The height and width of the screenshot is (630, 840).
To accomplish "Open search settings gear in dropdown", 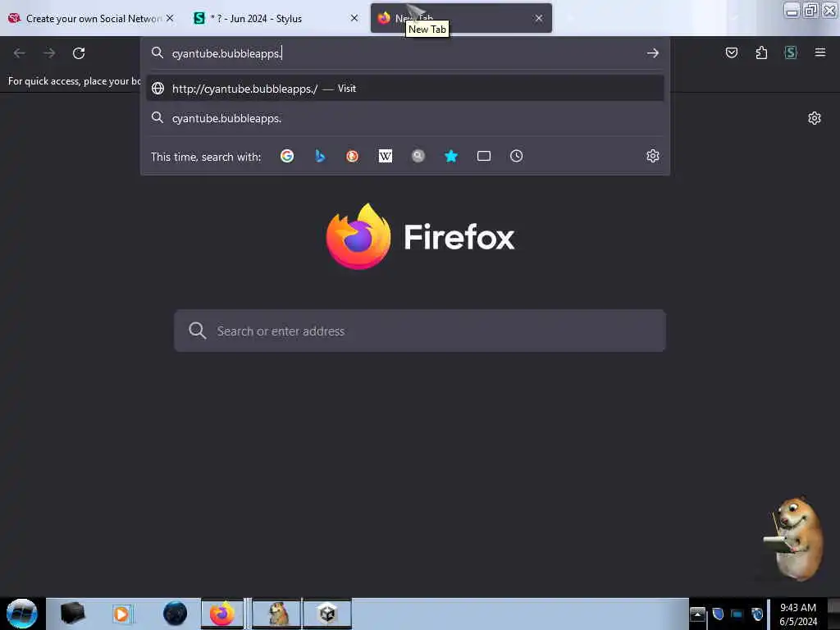I will click(x=652, y=156).
